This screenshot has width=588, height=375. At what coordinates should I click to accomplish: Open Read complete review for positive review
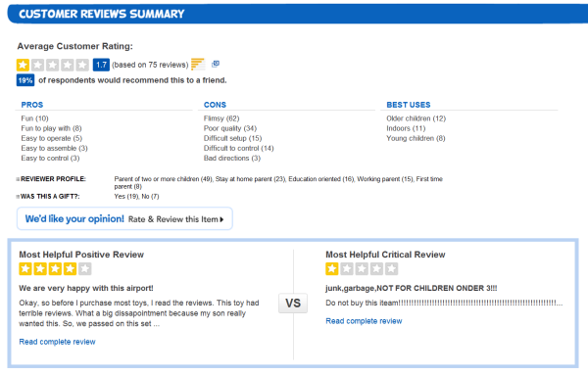57,342
